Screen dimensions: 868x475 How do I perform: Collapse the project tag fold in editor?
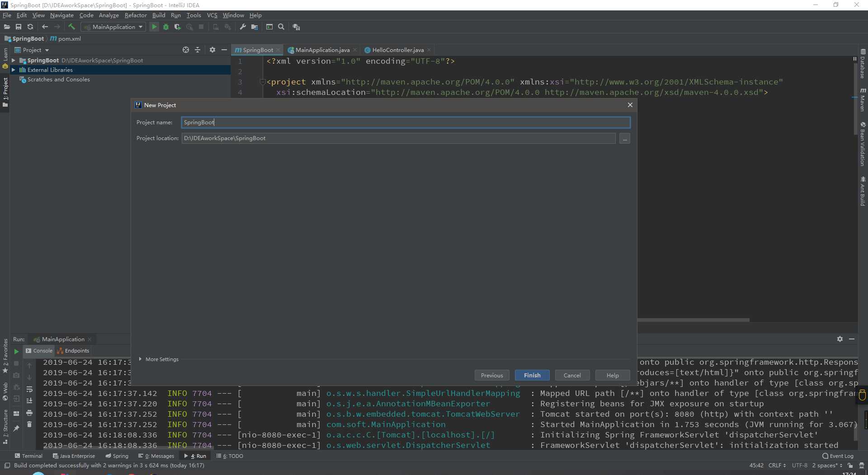262,82
